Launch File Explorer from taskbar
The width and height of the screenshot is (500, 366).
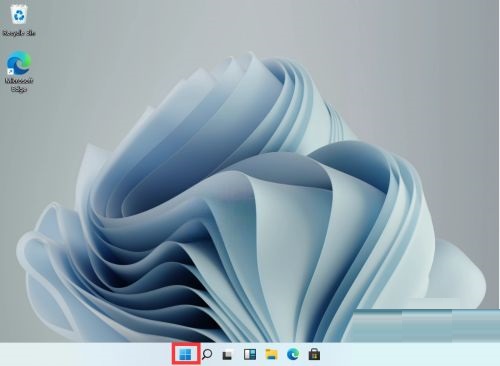pos(271,354)
